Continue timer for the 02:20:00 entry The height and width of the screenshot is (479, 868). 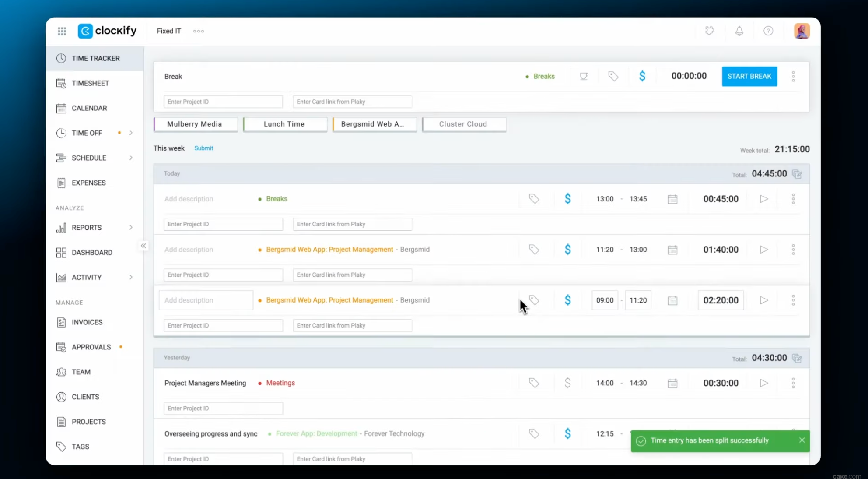coord(764,300)
